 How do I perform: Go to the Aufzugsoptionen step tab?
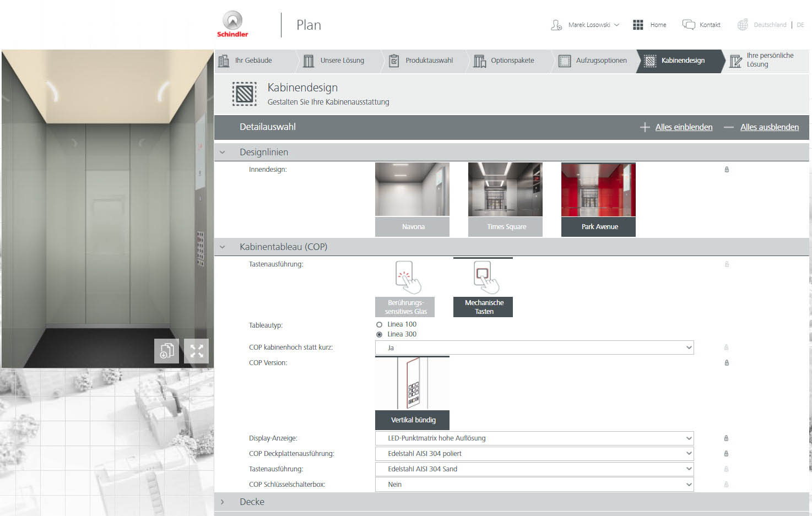point(594,61)
